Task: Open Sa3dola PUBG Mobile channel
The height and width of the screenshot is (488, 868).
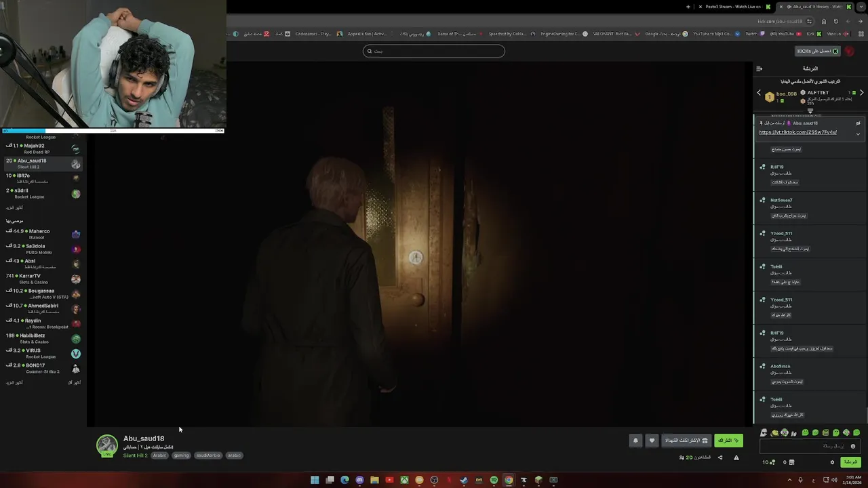Action: click(x=43, y=249)
